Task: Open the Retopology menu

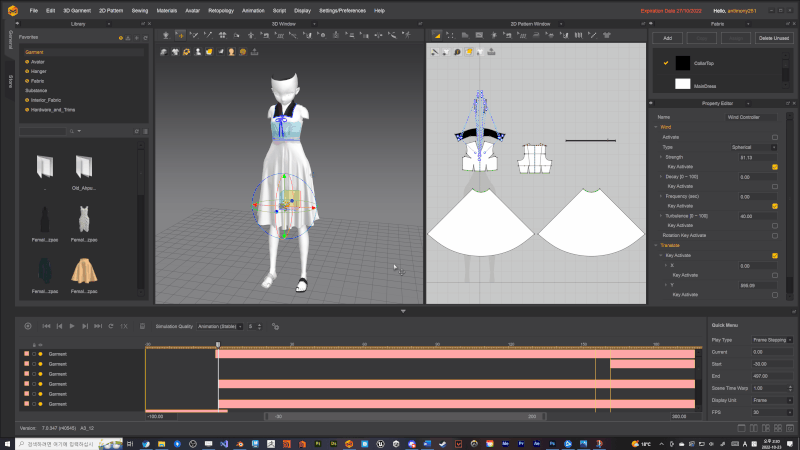Action: [221, 10]
